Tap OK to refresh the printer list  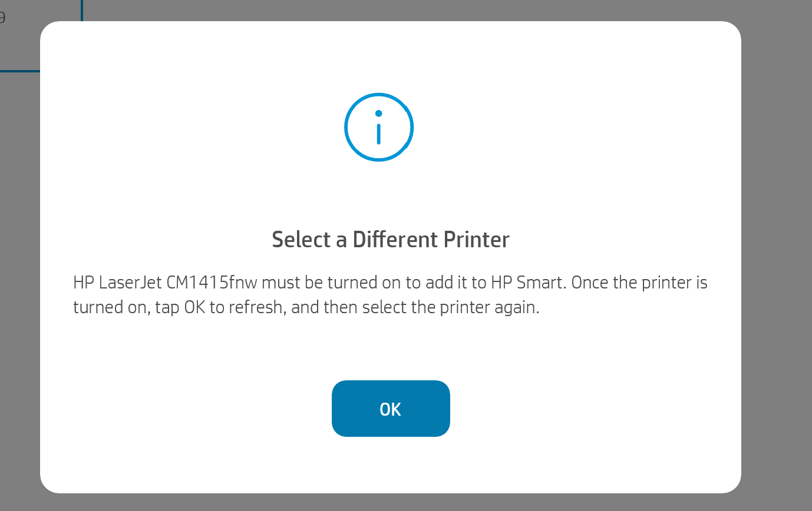[391, 409]
